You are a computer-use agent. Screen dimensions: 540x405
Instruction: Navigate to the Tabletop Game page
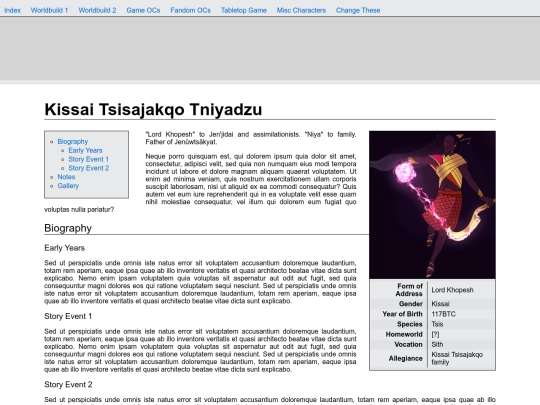(x=244, y=10)
